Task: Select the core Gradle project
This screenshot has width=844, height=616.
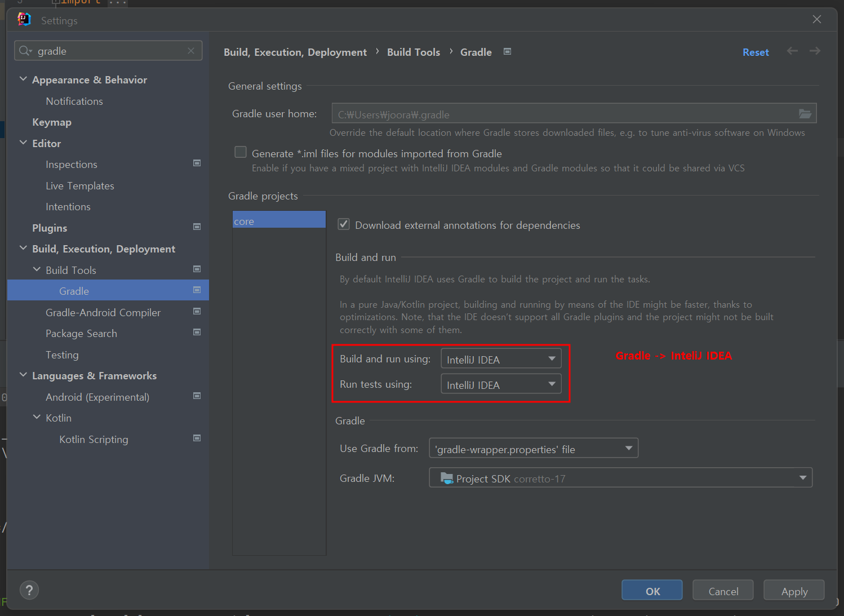Action: click(279, 220)
